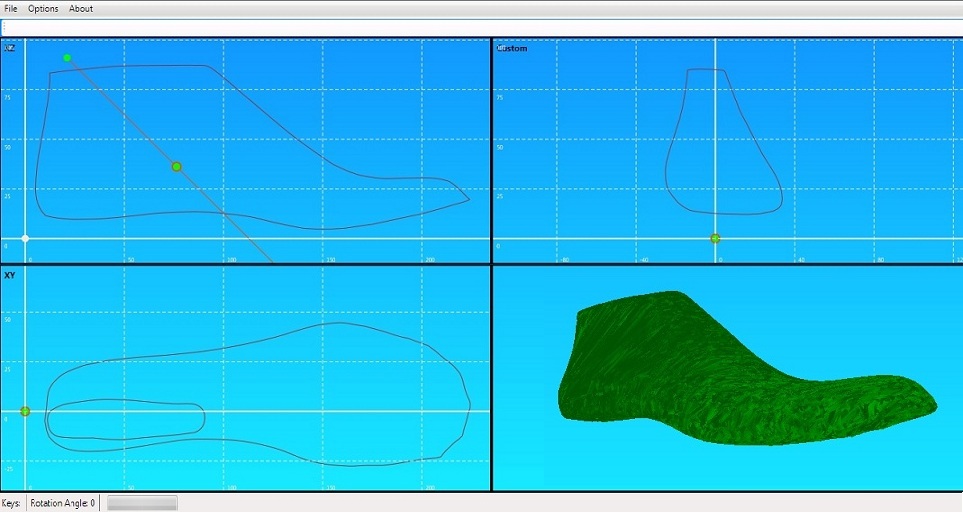
Task: Open the About menu
Action: click(x=81, y=9)
